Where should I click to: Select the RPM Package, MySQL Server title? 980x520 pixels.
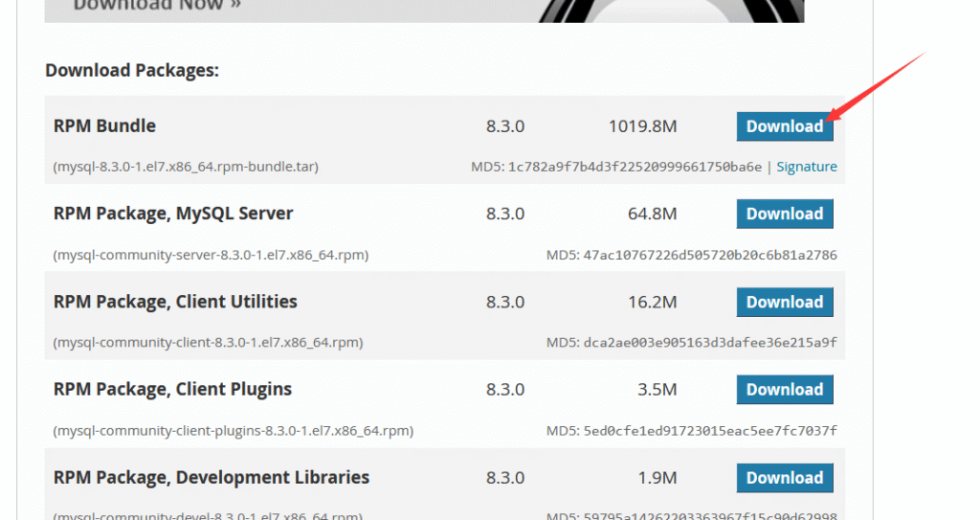[173, 214]
